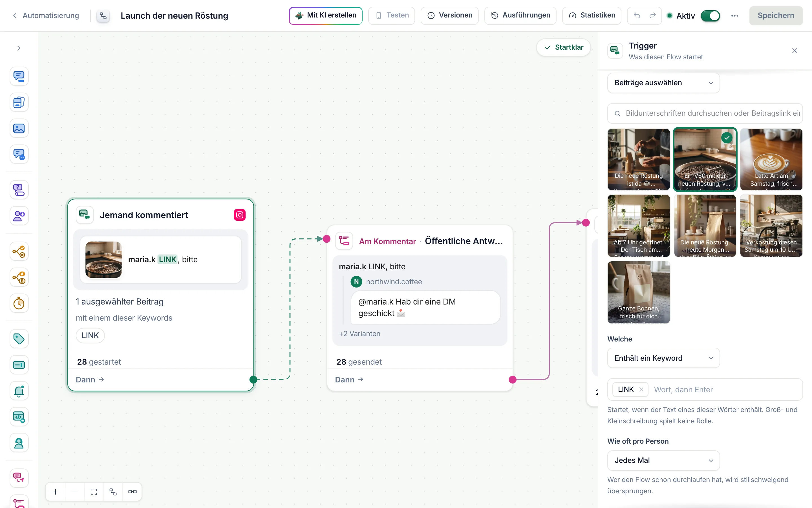Click the image message icon in sidebar
Viewport: 812px width, 508px height.
click(x=19, y=128)
